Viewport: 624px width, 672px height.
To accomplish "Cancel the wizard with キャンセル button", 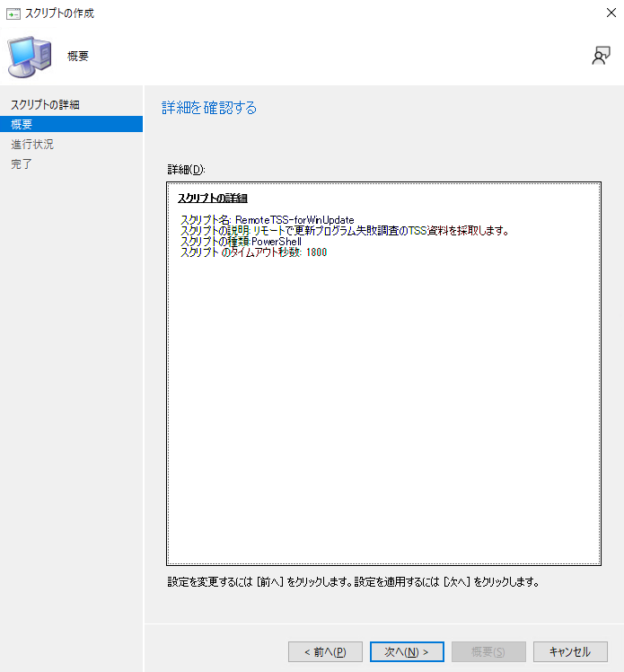I will (x=569, y=651).
